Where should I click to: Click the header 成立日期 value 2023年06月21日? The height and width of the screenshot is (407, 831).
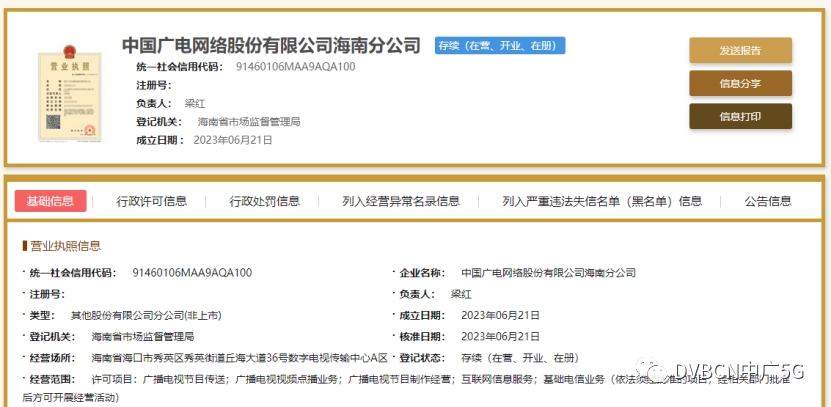coord(233,140)
